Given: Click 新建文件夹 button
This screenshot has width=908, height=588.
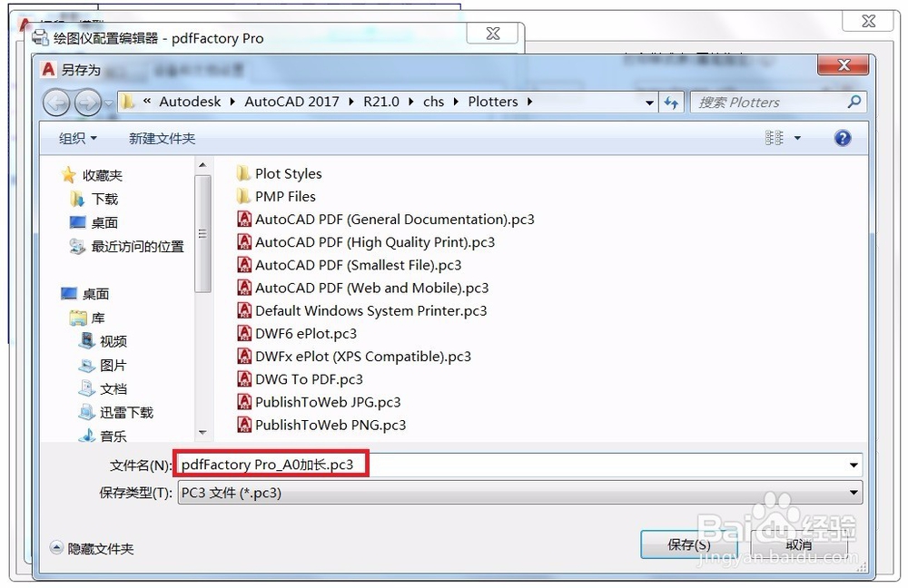Looking at the screenshot, I should [x=163, y=138].
